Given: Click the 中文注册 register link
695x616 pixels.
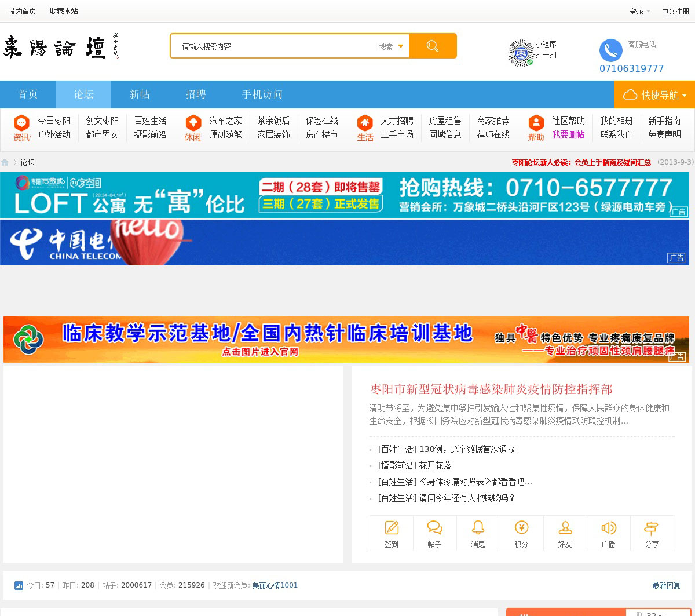Looking at the screenshot, I should 675,11.
